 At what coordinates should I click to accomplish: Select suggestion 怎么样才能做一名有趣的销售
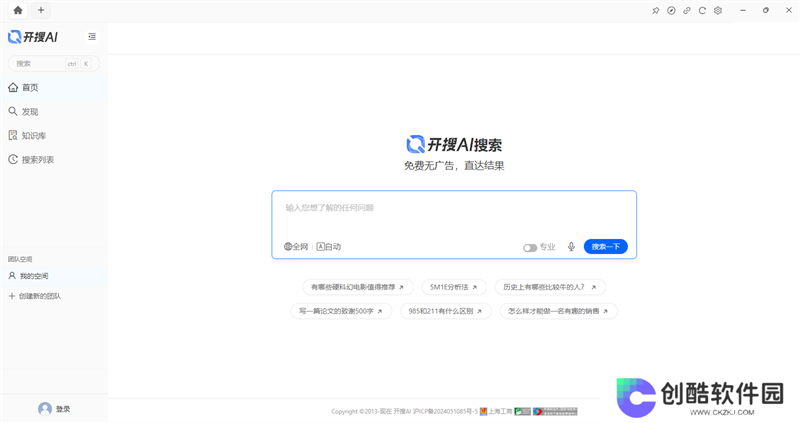558,311
